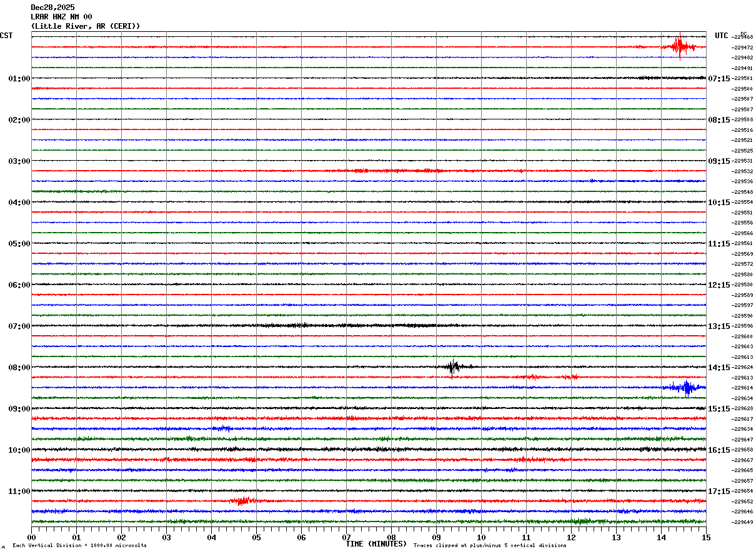Click the DC offset value -229649
The width and height of the screenshot is (756, 554).
click(x=742, y=522)
